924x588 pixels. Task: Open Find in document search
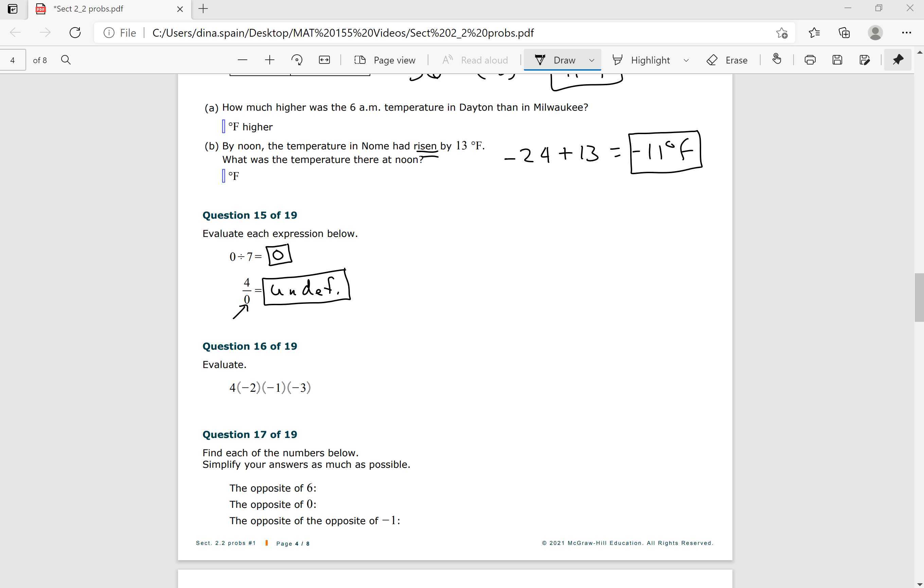66,59
